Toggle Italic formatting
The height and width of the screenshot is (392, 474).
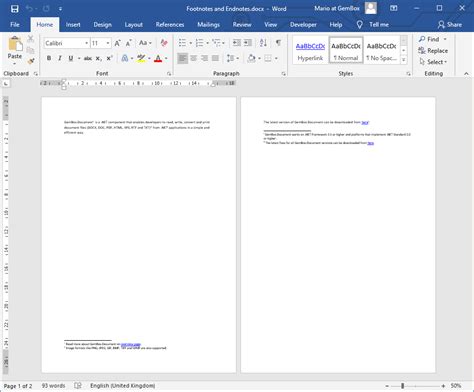click(x=60, y=58)
